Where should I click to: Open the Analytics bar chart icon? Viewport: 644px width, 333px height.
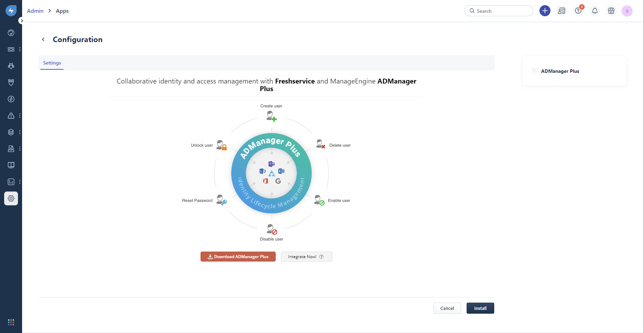(11, 182)
